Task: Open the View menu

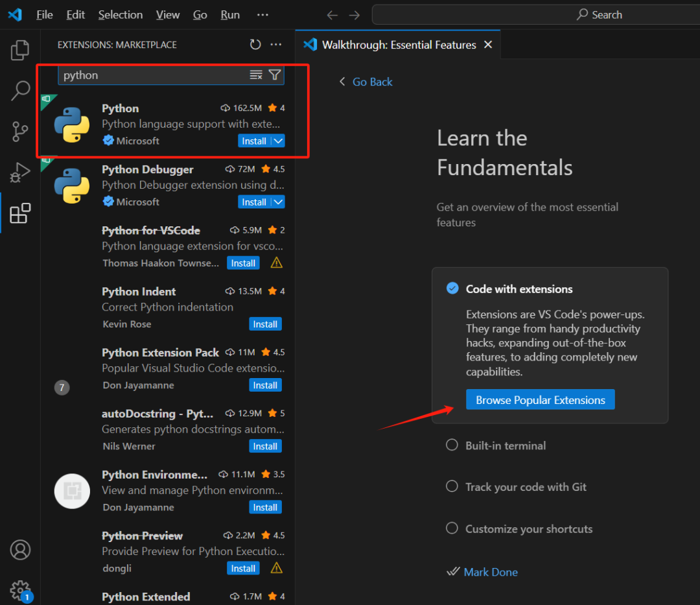Action: 167,15
